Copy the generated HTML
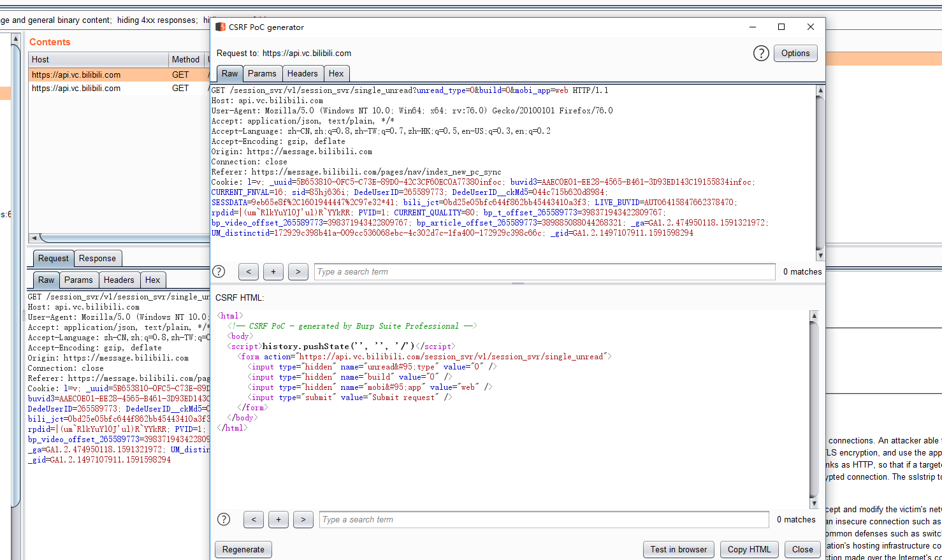This screenshot has width=942, height=560. click(x=750, y=550)
